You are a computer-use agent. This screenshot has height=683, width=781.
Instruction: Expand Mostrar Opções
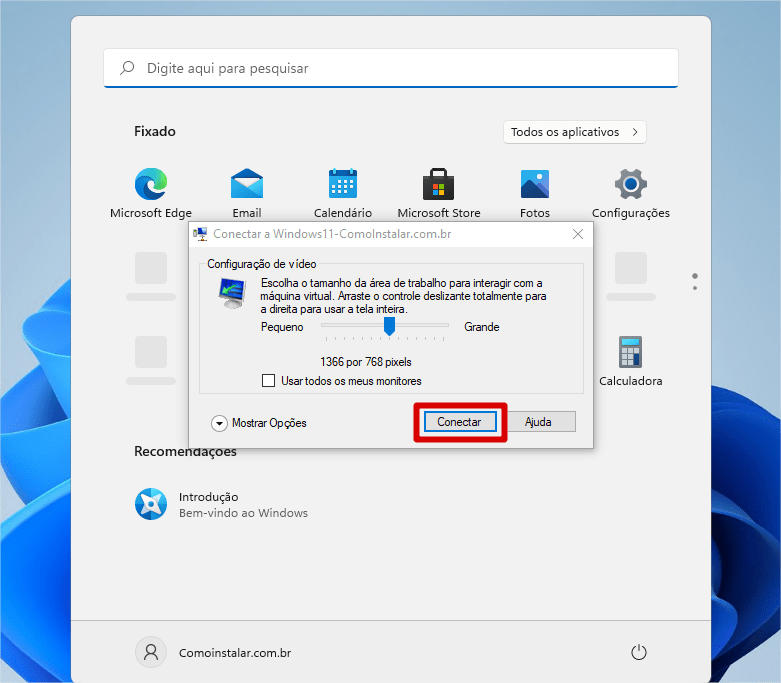coord(259,423)
